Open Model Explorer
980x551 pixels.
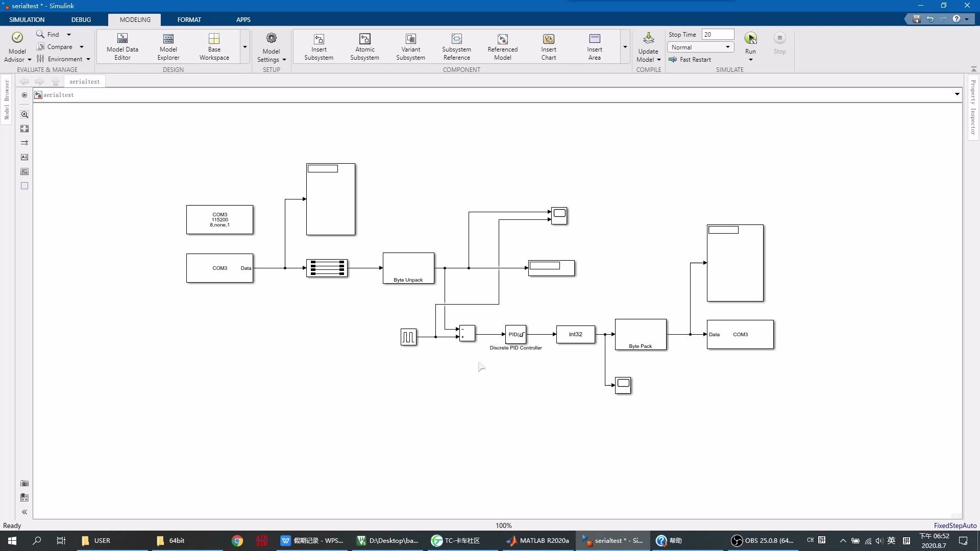(x=168, y=46)
